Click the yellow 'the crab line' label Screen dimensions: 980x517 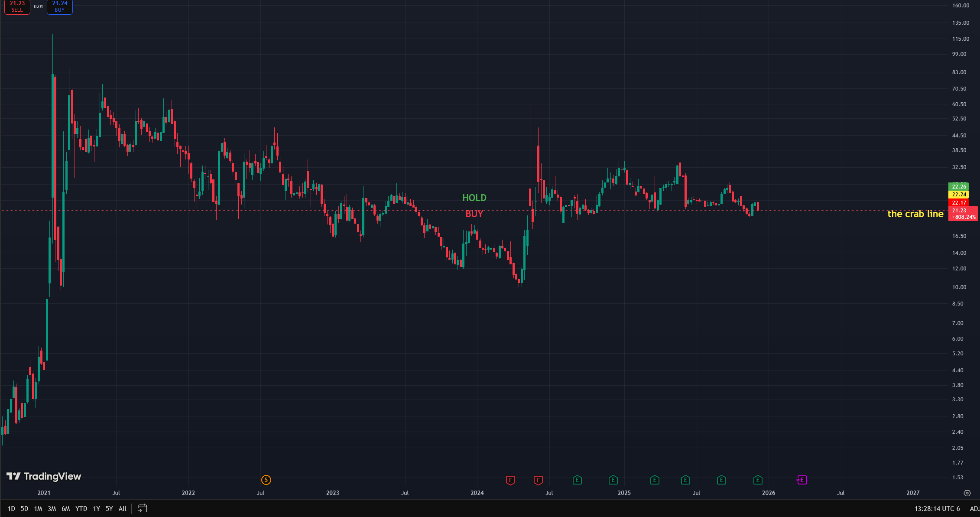click(x=915, y=214)
